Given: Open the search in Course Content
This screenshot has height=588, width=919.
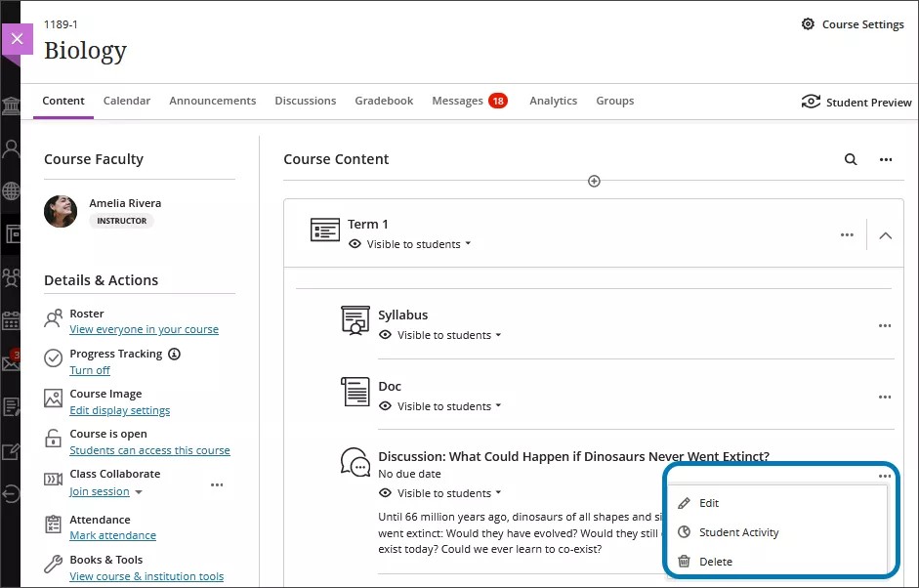Looking at the screenshot, I should 850,158.
